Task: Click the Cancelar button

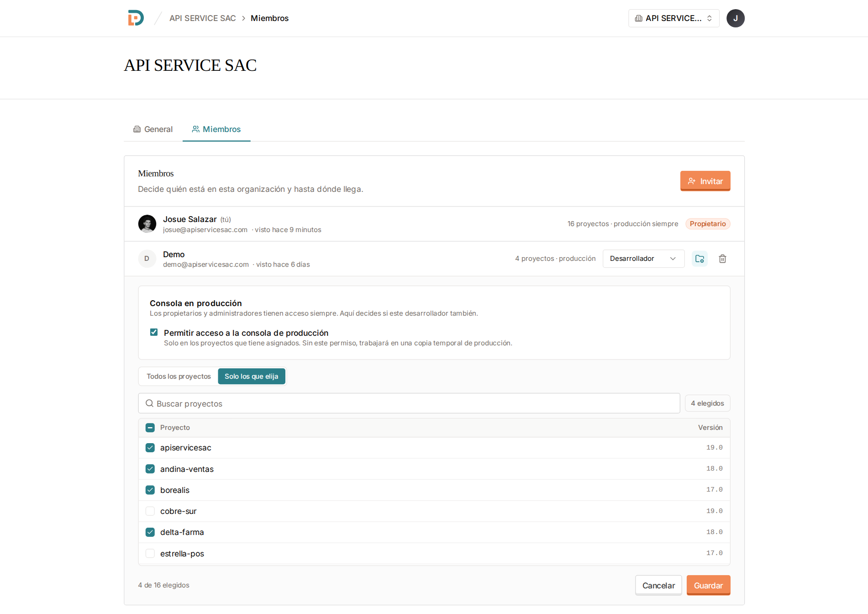Action: click(658, 585)
